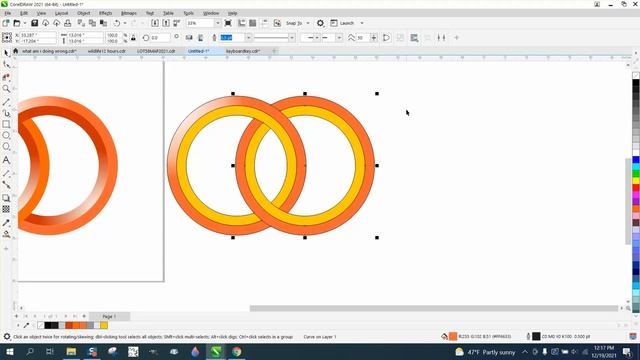Select the Zoom magnifier tool
The height and width of the screenshot is (360, 640).
click(6, 89)
